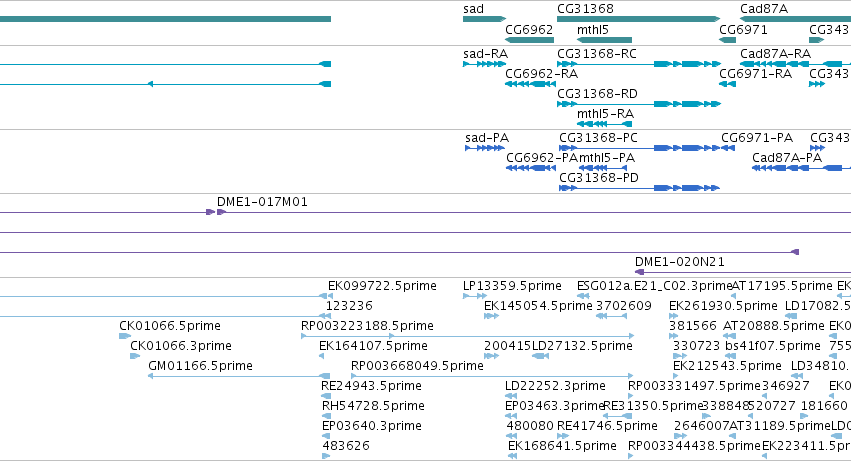Select EST EK168641.5prime

pyautogui.click(x=562, y=447)
